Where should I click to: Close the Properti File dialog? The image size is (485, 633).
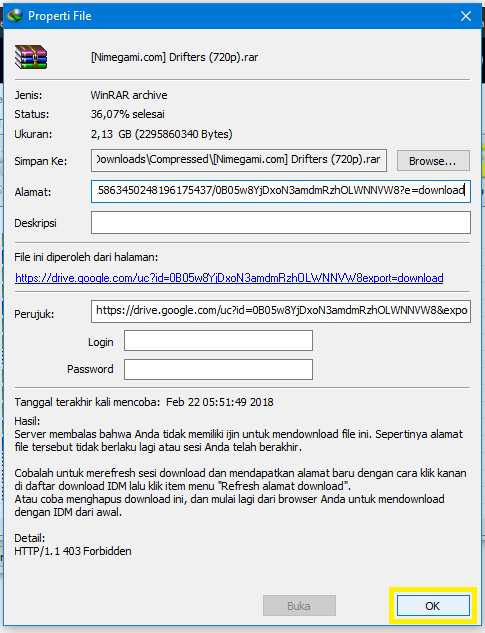point(466,16)
